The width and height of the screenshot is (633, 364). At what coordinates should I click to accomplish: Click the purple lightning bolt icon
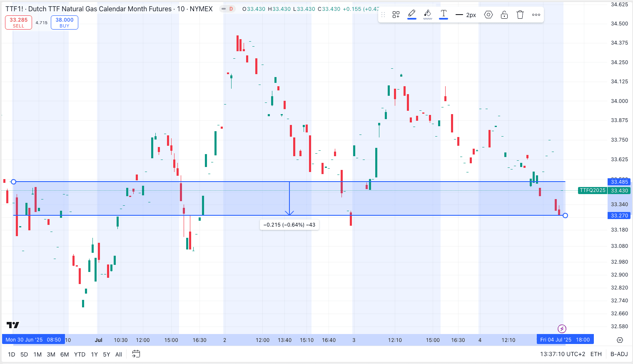[x=562, y=329]
